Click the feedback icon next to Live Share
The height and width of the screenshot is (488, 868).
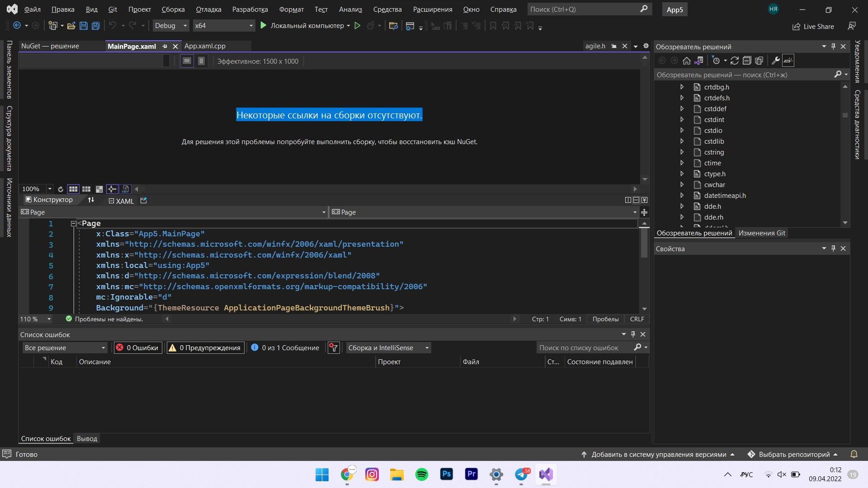click(852, 26)
